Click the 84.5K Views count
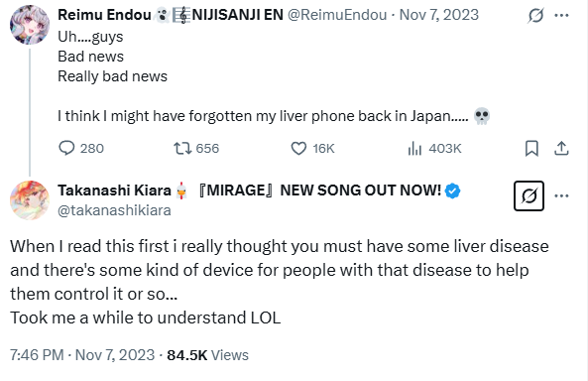Screen dimensions: 588x381 [x=208, y=355]
